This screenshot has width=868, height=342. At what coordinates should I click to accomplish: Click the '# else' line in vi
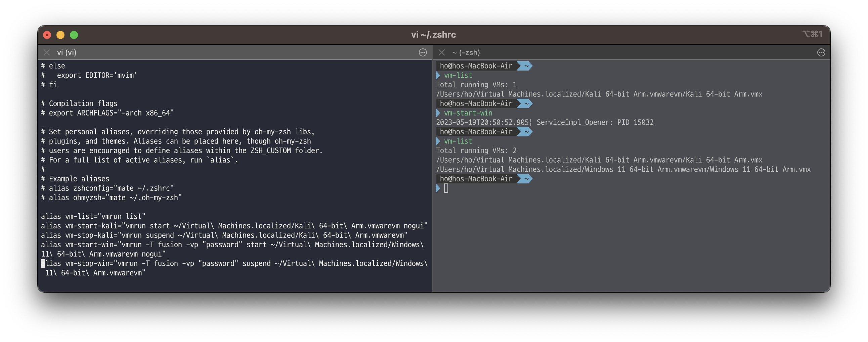[x=53, y=66]
